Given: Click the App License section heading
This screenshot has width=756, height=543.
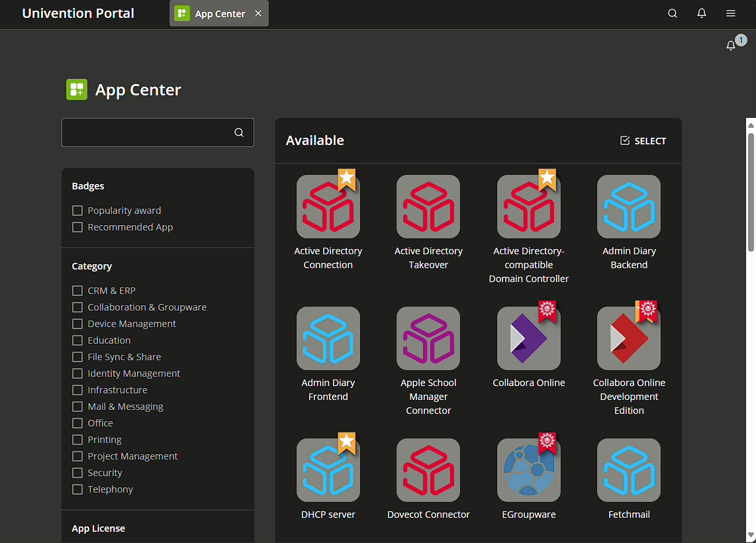Looking at the screenshot, I should [99, 528].
